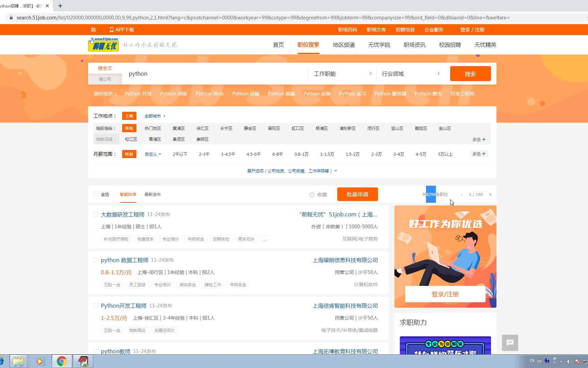
Task: Close the current browser tab
Action: (47, 6)
